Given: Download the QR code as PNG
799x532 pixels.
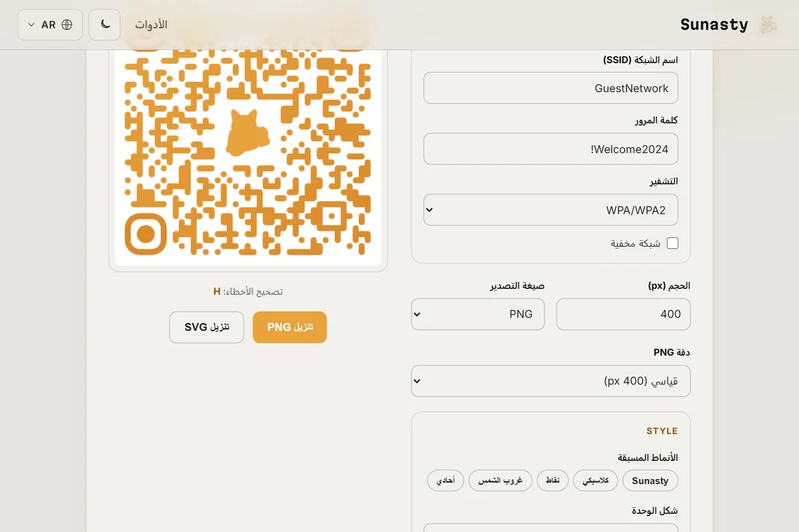Looking at the screenshot, I should tap(289, 327).
